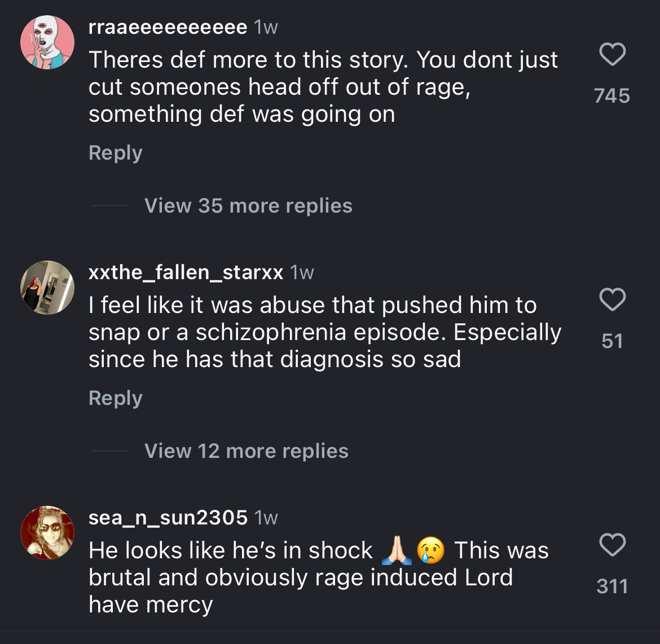This screenshot has height=644, width=660.
Task: Go to the rraaeeeeeeeeeee username profile
Action: [x=168, y=27]
